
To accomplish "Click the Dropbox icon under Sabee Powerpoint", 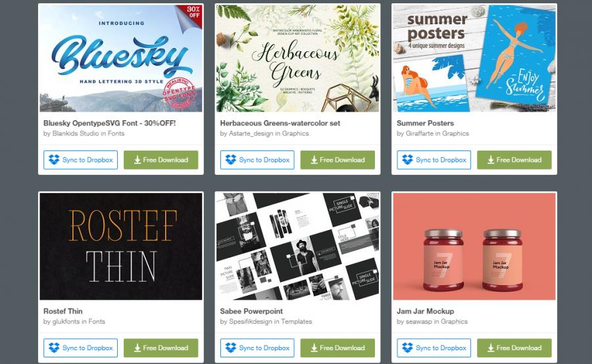I will click(231, 348).
